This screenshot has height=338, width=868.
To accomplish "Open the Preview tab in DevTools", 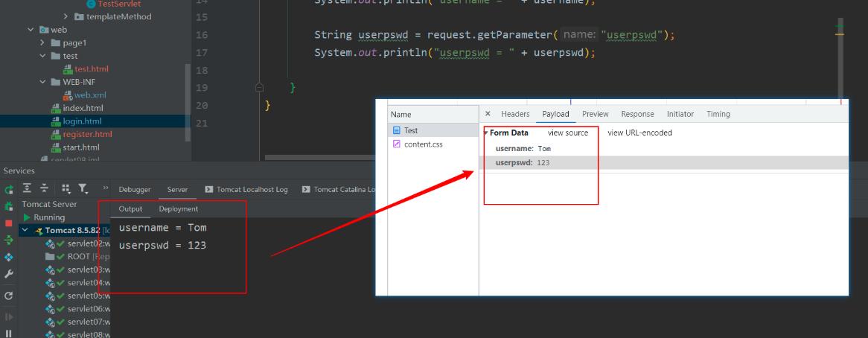I will pyautogui.click(x=595, y=114).
